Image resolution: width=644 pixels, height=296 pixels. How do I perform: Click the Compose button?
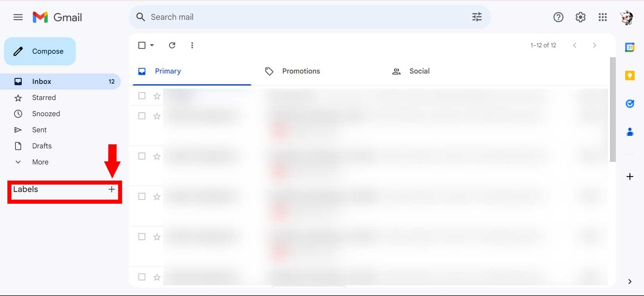pos(40,51)
